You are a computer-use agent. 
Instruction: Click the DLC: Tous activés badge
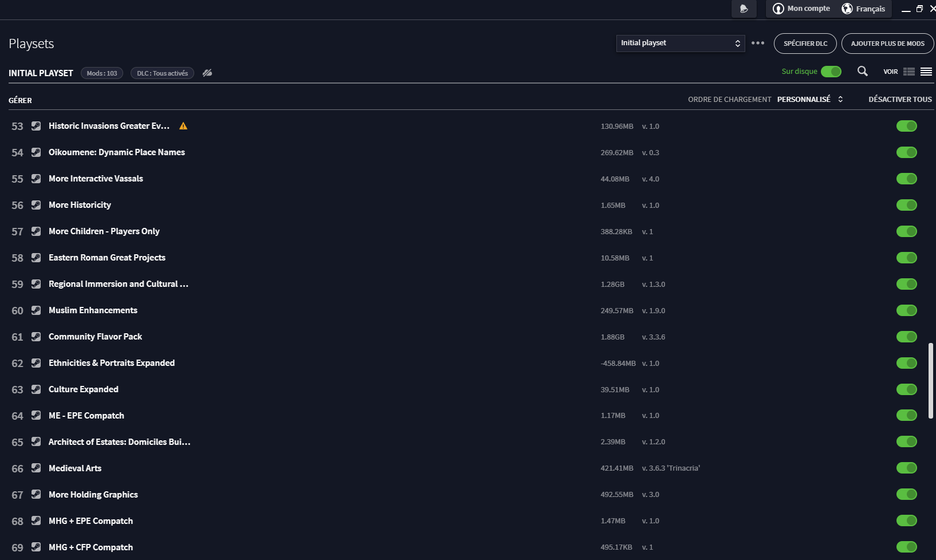[x=163, y=73]
